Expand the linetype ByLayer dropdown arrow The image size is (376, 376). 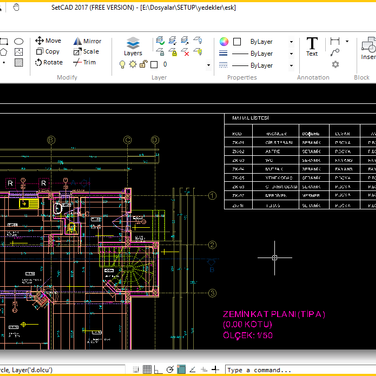(x=291, y=65)
